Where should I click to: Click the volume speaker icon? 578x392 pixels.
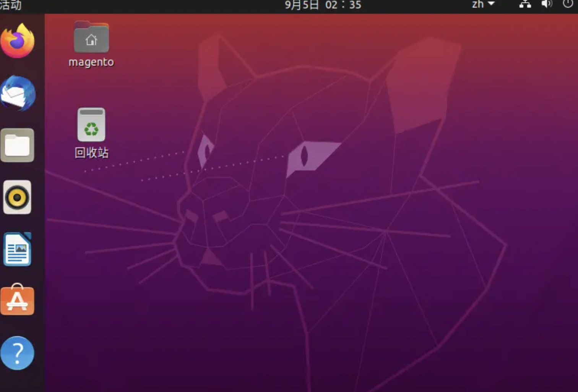tap(547, 4)
